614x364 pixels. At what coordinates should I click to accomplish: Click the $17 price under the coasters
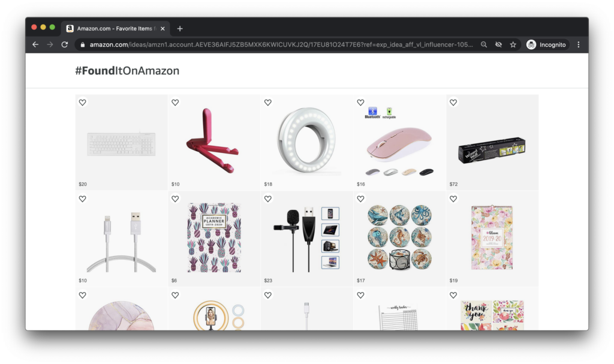(x=360, y=281)
